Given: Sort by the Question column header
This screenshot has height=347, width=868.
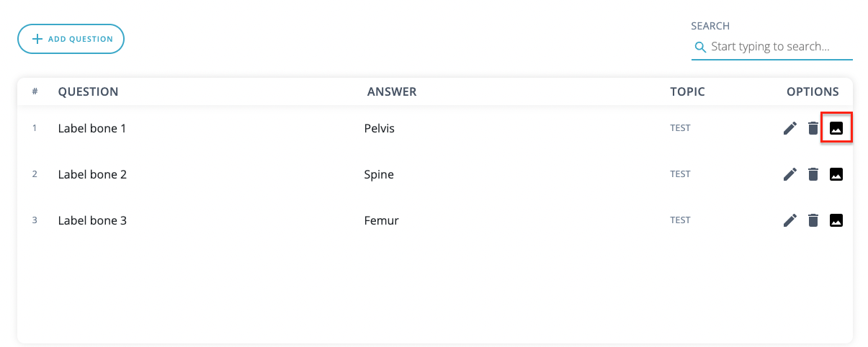Looking at the screenshot, I should [88, 91].
